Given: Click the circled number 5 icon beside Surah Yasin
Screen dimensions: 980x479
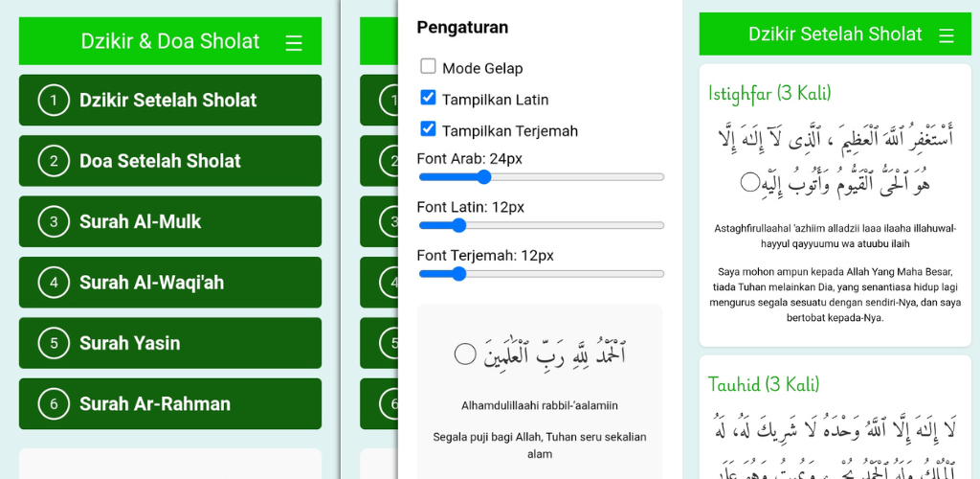Looking at the screenshot, I should [54, 343].
